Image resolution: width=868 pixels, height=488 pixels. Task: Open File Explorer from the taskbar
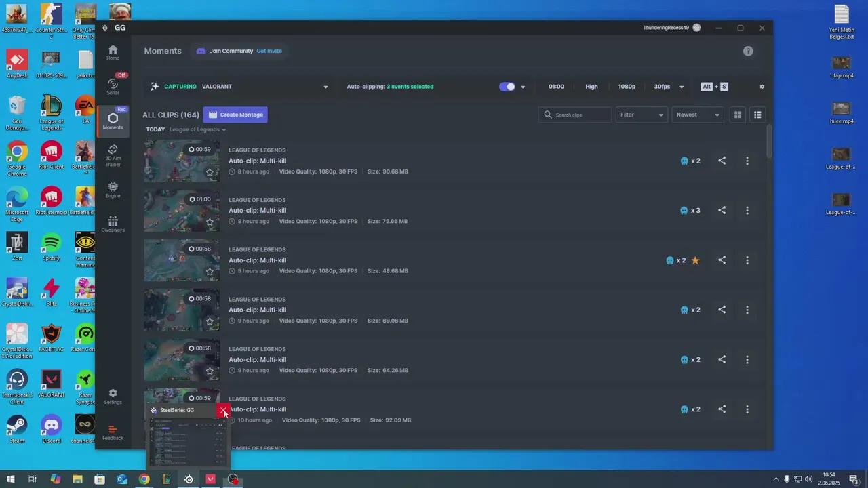(x=77, y=479)
